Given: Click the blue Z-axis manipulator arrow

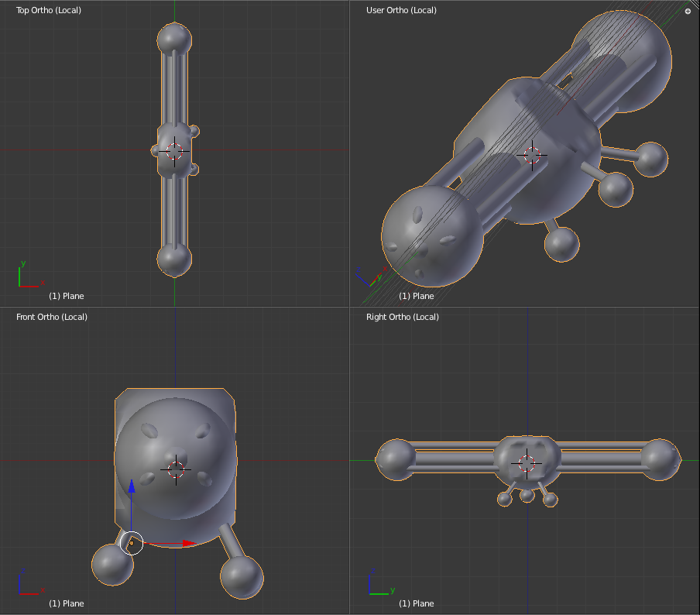Looking at the screenshot, I should click(132, 486).
